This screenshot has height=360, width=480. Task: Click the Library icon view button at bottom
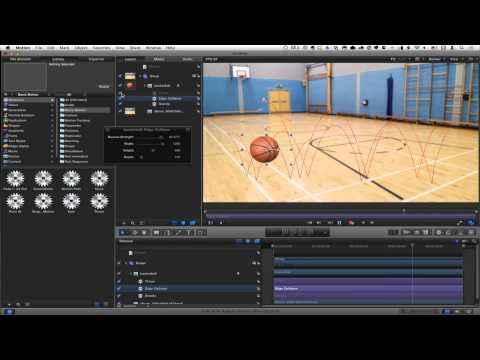pyautogui.click(x=98, y=304)
